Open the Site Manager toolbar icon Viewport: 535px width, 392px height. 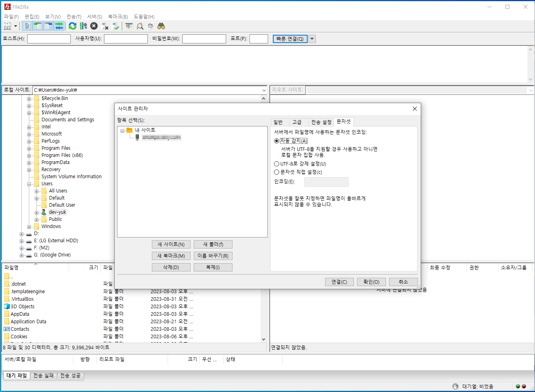pos(8,26)
